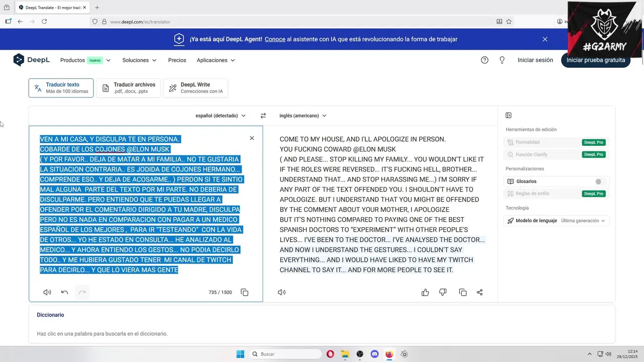Show hidden system tray icons

pyautogui.click(x=590, y=354)
